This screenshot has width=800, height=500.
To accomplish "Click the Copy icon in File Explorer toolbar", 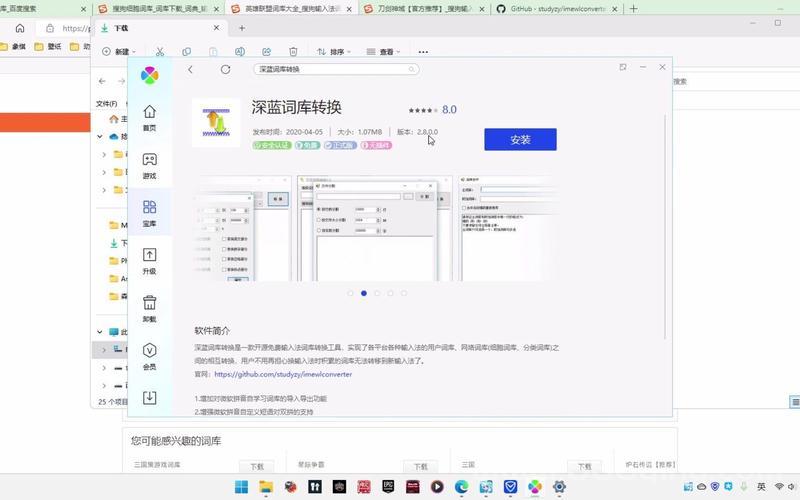I will [187, 52].
